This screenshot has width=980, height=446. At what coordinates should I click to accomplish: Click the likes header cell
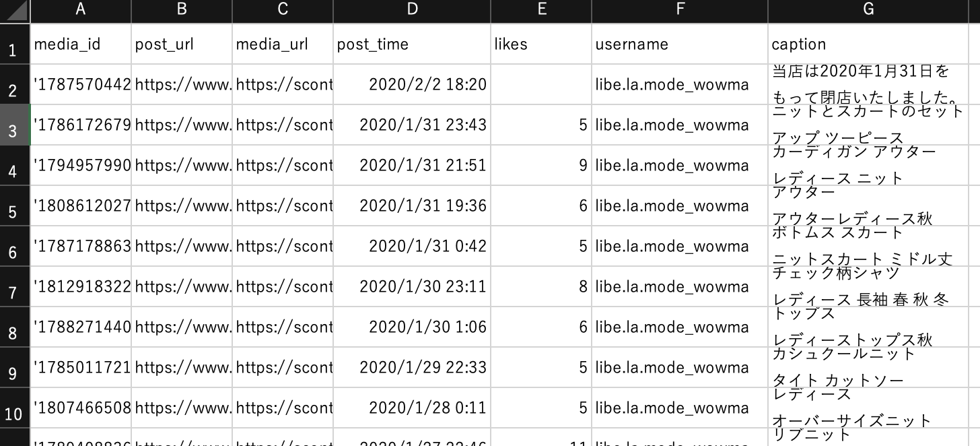point(541,44)
